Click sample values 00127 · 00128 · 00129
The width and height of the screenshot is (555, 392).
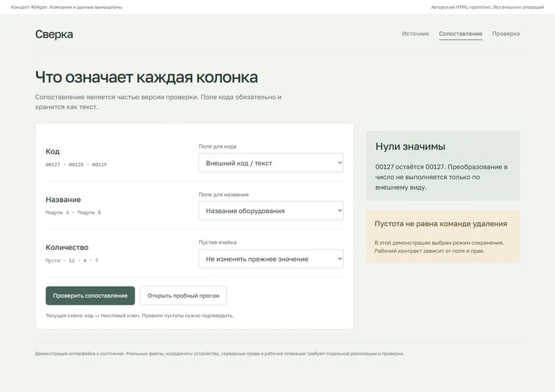pyautogui.click(x=76, y=164)
